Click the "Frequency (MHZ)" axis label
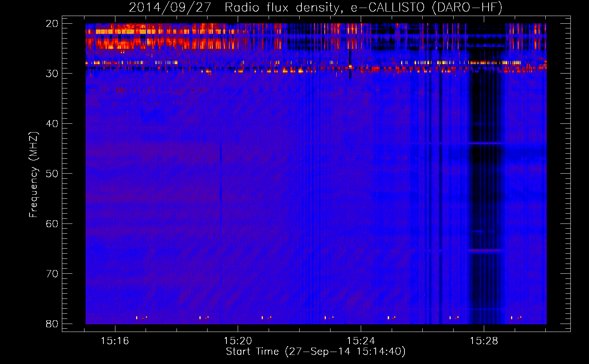The width and height of the screenshot is (589, 364). pos(33,175)
